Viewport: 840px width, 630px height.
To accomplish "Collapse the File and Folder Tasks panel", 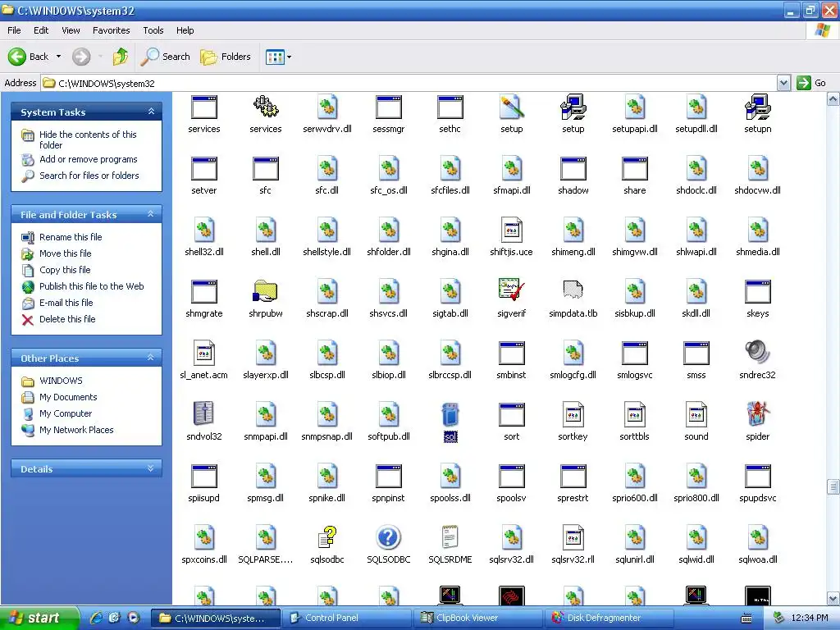I will tap(151, 214).
